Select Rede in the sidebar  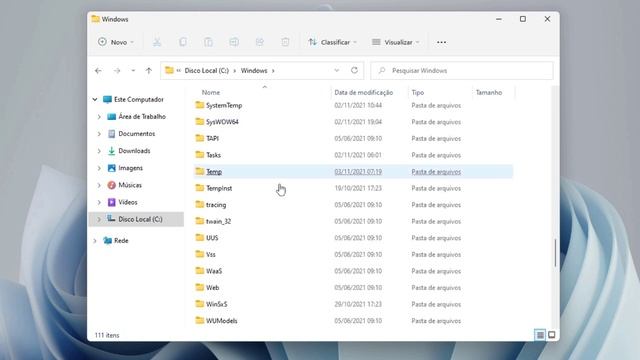pos(121,240)
